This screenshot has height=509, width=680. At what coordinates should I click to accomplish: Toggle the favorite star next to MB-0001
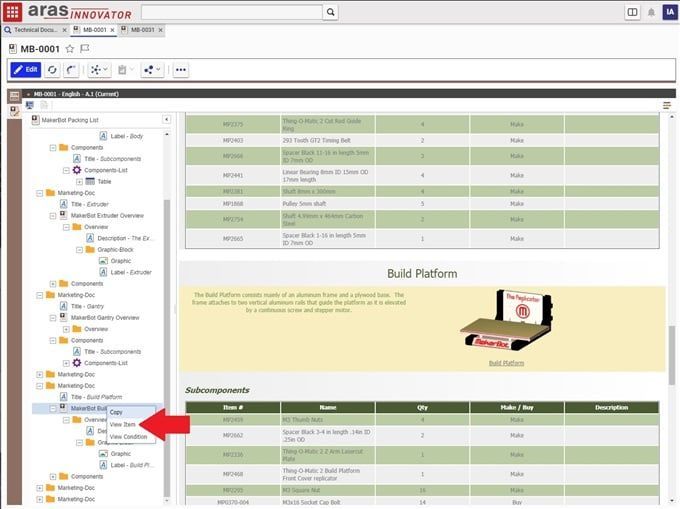70,48
